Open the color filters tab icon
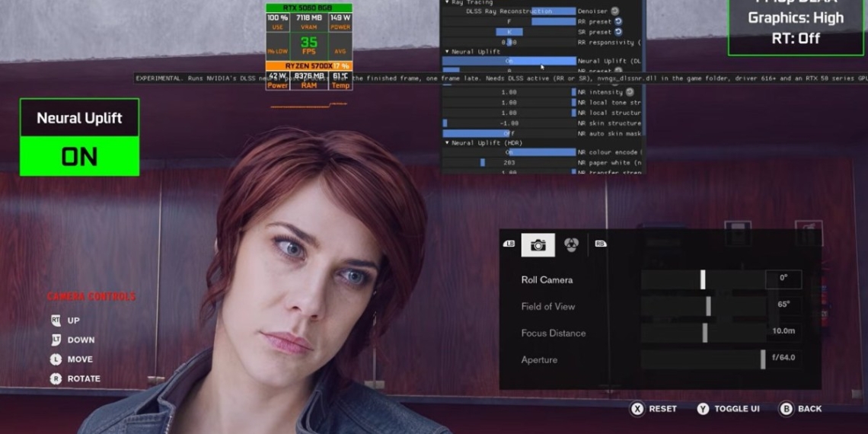 (x=571, y=244)
